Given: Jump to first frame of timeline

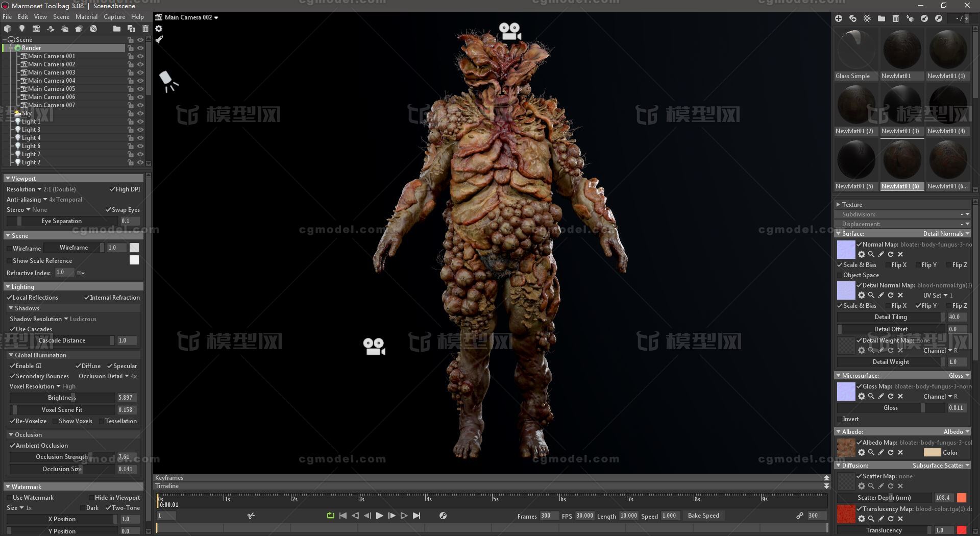Looking at the screenshot, I should click(343, 516).
